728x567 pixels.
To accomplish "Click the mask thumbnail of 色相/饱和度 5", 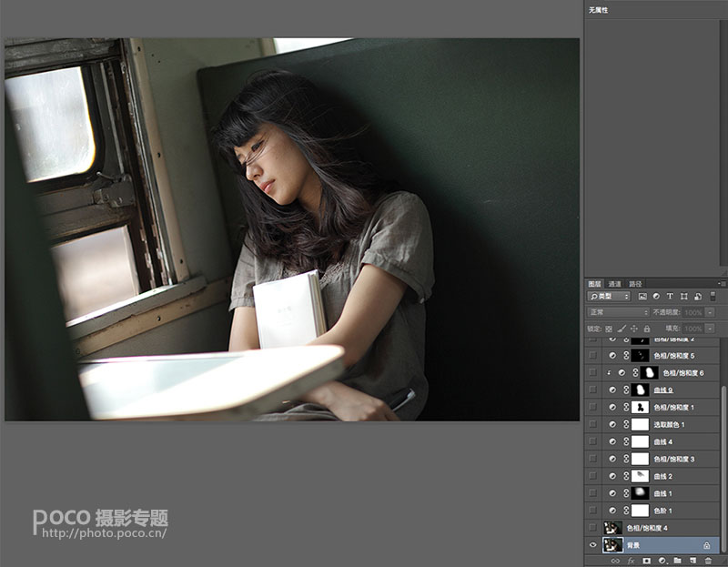I will point(641,356).
